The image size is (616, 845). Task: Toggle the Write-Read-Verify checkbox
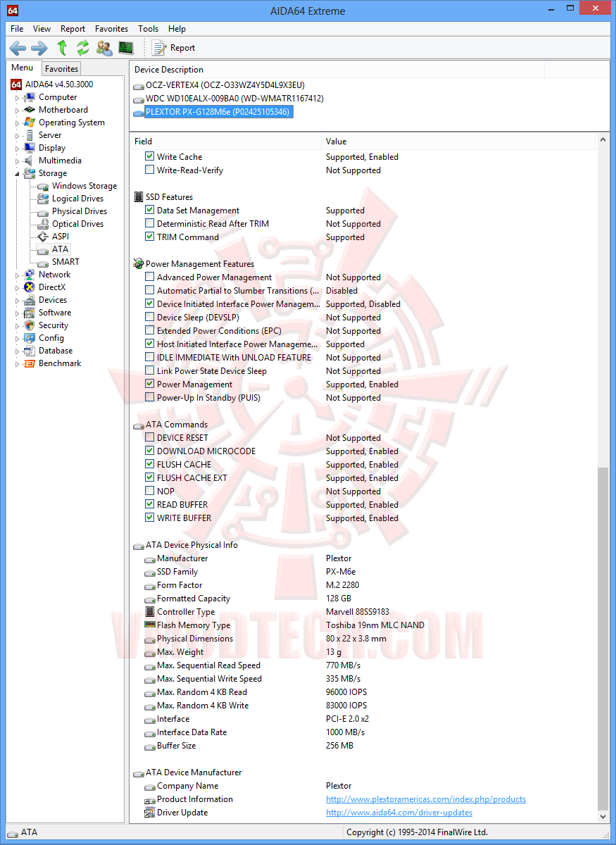[149, 170]
